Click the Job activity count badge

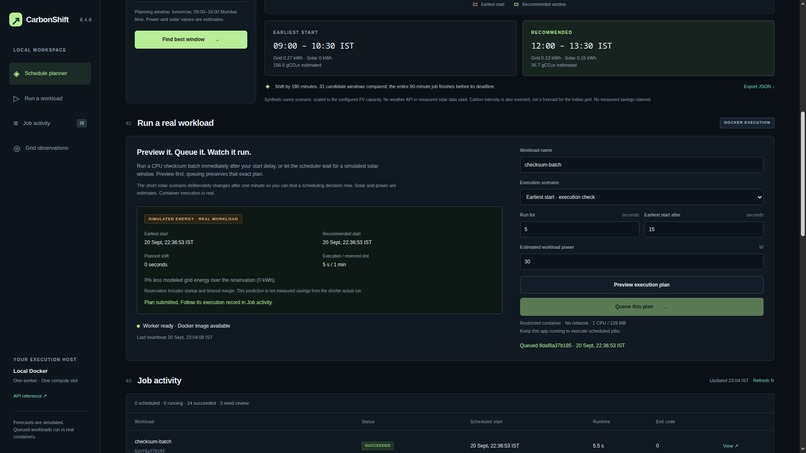(x=81, y=123)
